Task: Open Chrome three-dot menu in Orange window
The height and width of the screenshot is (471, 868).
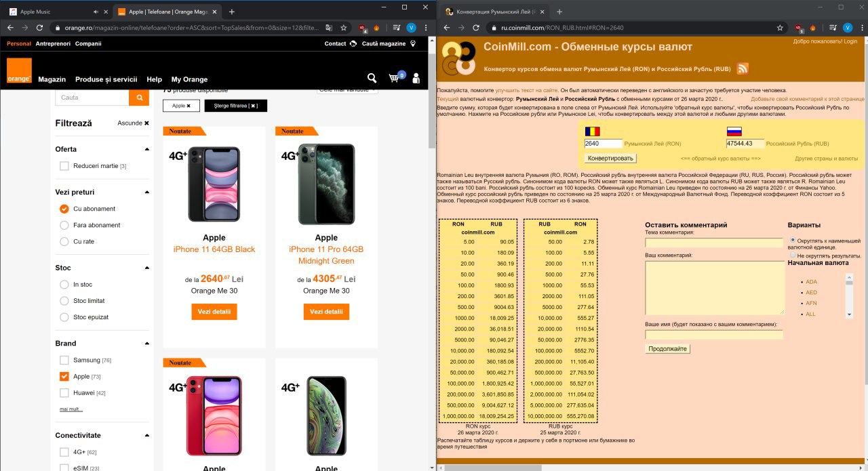Action: tap(425, 28)
